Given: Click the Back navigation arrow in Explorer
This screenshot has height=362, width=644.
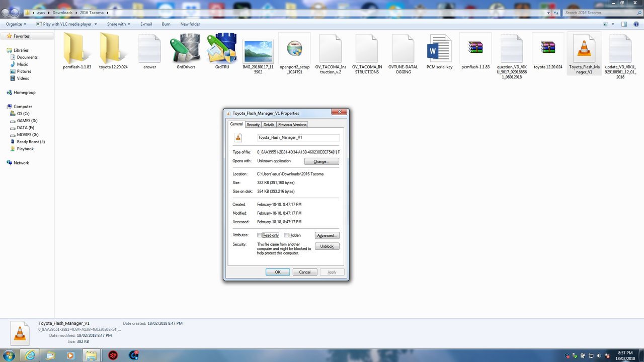Looking at the screenshot, I should [x=6, y=13].
